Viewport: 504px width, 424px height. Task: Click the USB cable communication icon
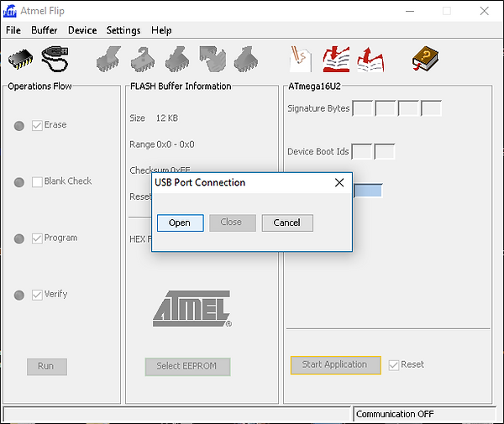pos(55,59)
